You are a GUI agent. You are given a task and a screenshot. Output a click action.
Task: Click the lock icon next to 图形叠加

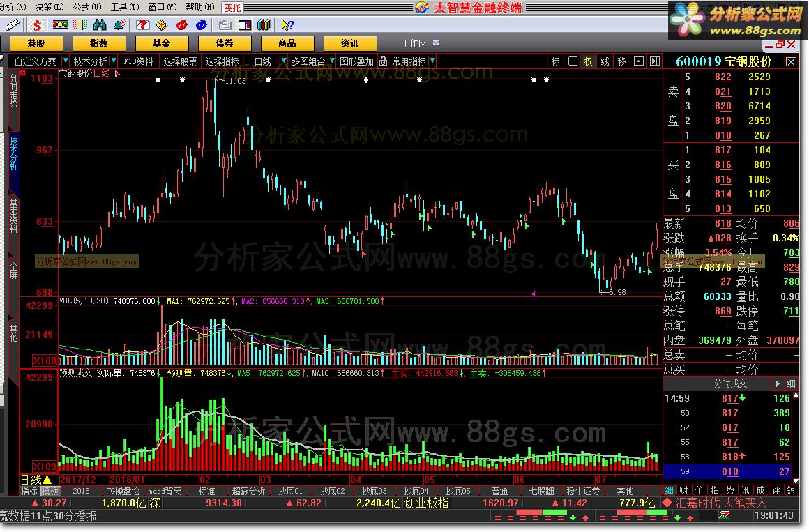(x=383, y=61)
